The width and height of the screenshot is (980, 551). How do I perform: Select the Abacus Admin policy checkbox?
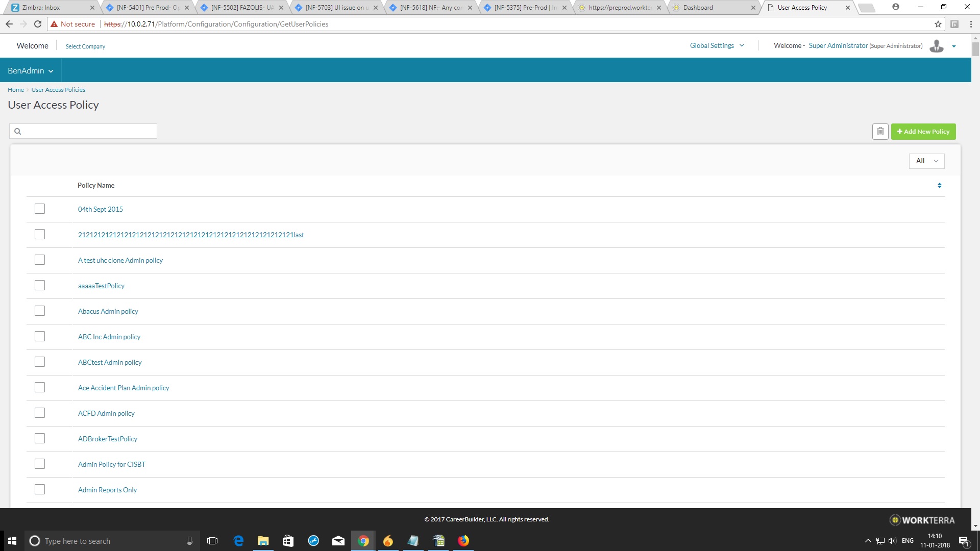coord(40,311)
